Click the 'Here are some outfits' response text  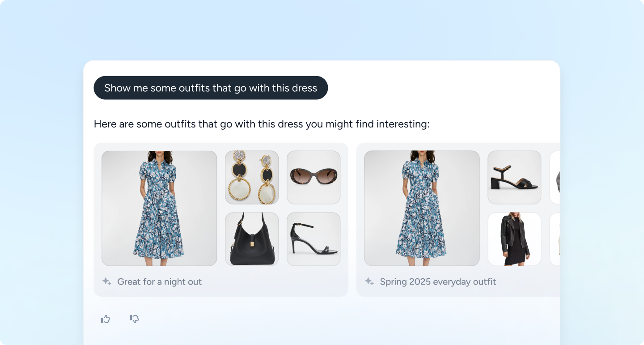pos(262,124)
